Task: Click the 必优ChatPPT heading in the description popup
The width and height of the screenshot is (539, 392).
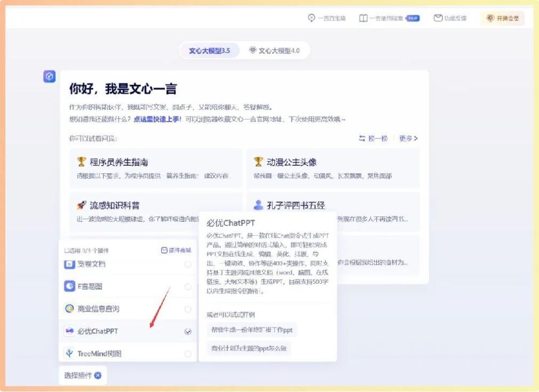Action: 231,223
